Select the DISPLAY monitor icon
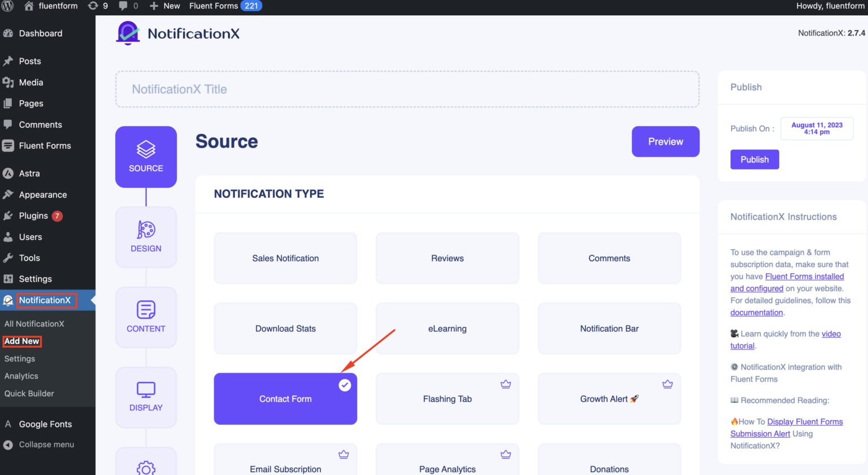This screenshot has height=475, width=868. click(146, 396)
